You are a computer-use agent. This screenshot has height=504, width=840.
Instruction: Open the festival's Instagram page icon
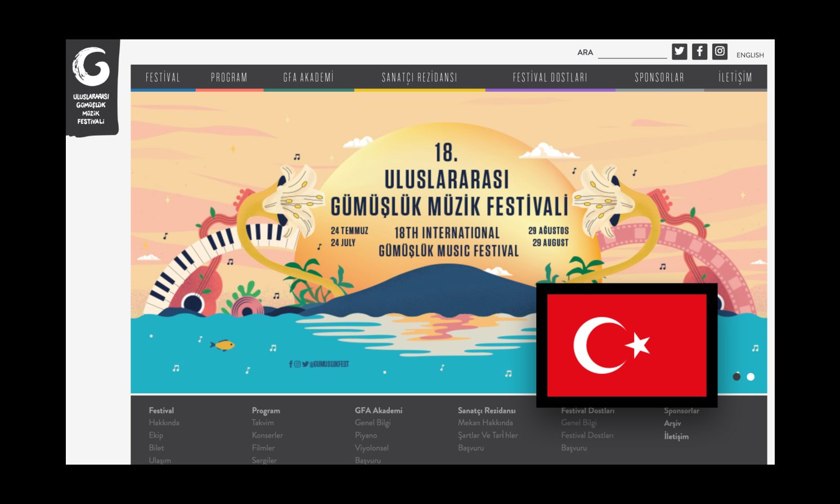click(x=720, y=52)
